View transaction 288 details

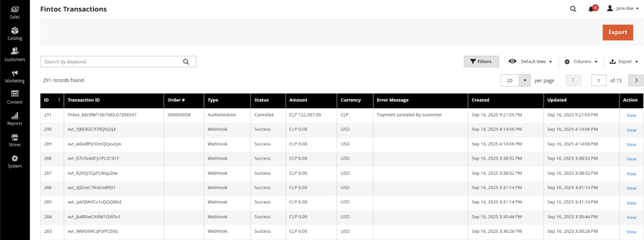click(x=631, y=159)
